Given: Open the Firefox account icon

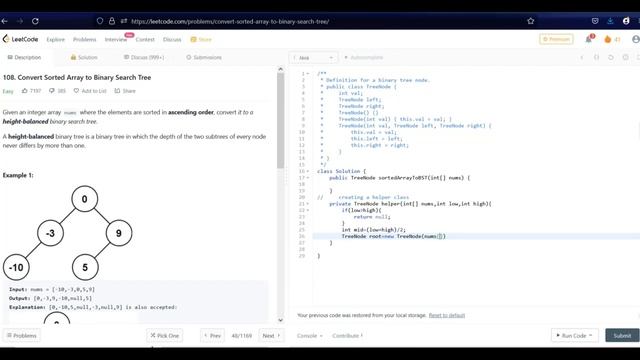Looking at the screenshot, I should [626, 21].
